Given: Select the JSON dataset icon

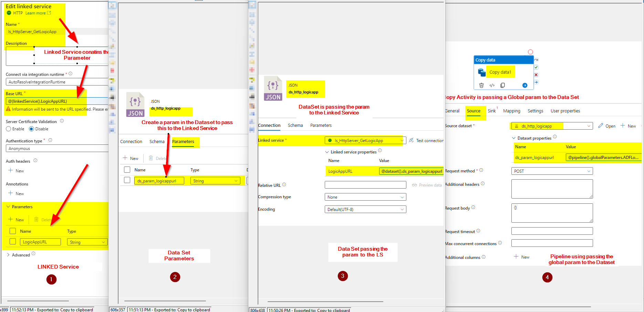Looking at the screenshot, I should pos(273,89).
